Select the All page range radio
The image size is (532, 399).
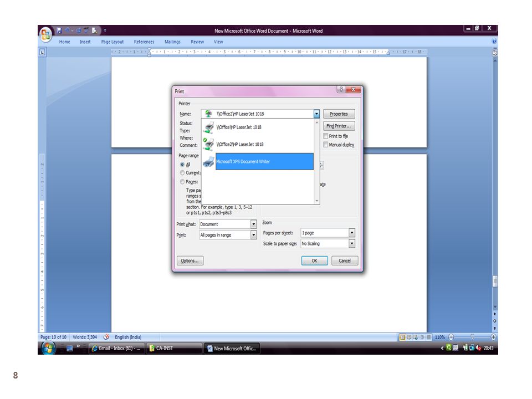[x=182, y=165]
